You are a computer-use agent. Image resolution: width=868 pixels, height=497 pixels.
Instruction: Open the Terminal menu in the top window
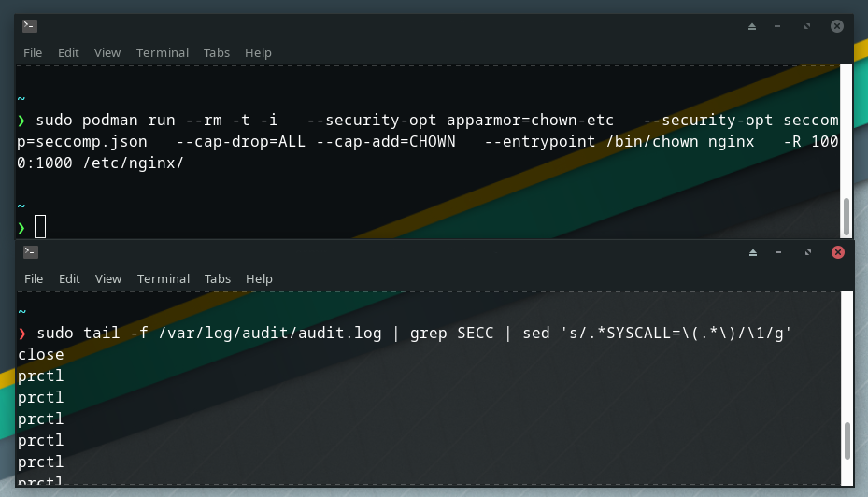(x=163, y=53)
